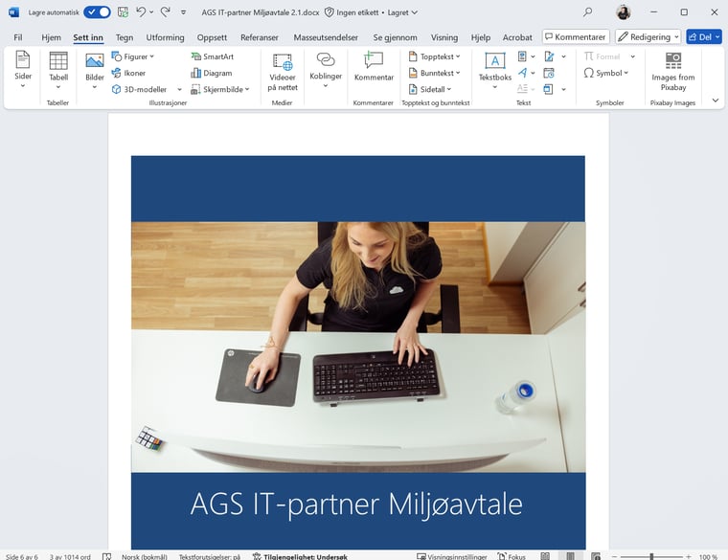
Task: Select the desk photo in document
Action: (358, 347)
